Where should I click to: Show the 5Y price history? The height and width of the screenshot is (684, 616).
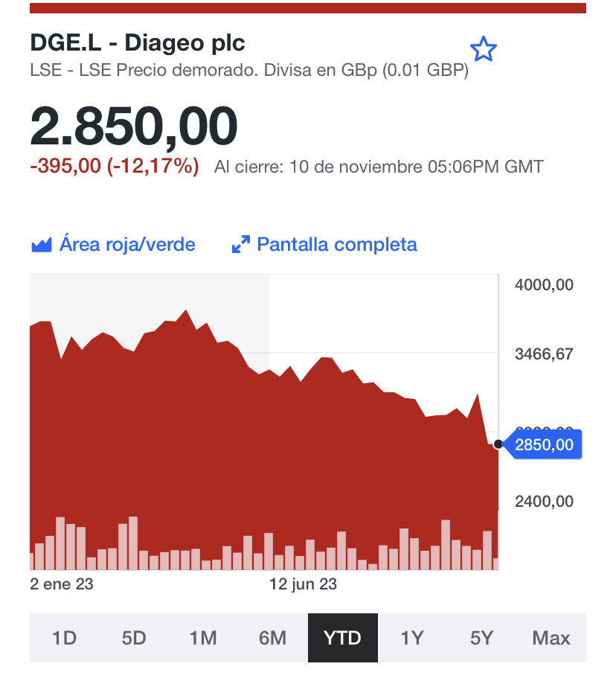[481, 638]
